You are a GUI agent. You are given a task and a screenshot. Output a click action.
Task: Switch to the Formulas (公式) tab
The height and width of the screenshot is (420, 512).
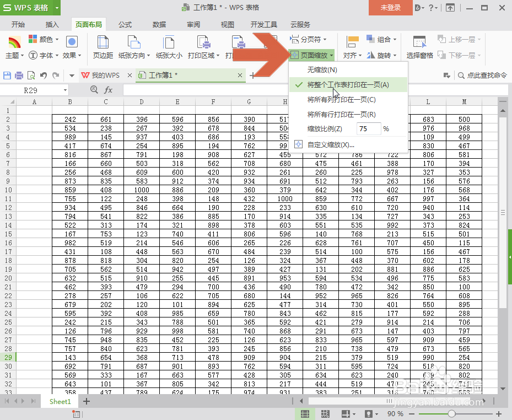coord(125,24)
